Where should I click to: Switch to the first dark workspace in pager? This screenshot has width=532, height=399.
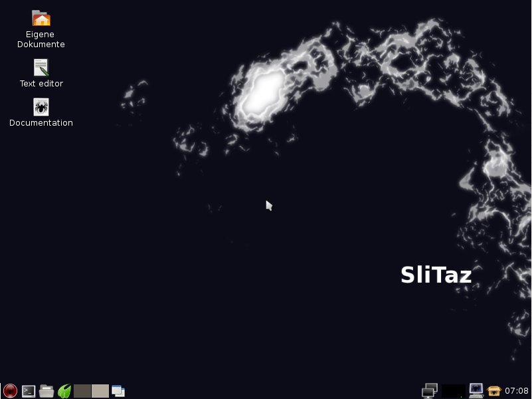[82, 391]
